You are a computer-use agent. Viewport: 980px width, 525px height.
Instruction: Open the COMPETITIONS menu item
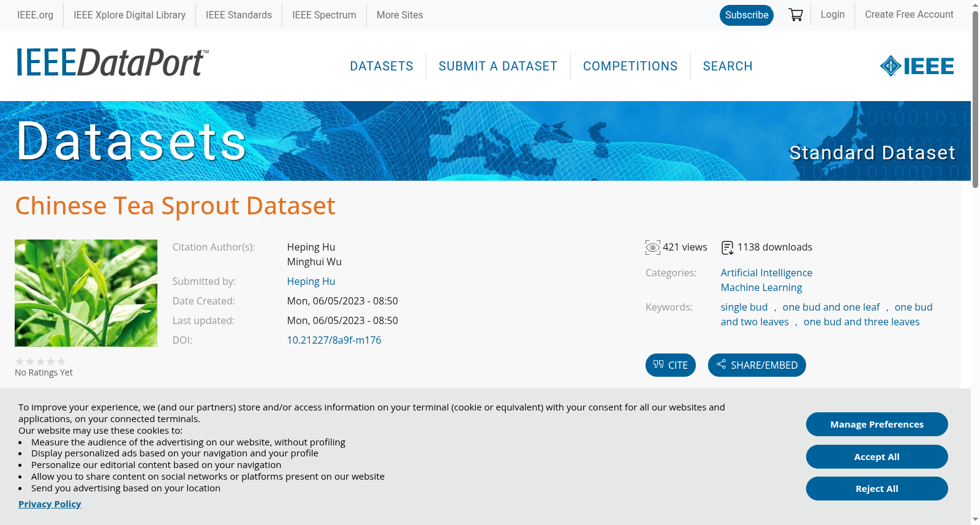(630, 66)
